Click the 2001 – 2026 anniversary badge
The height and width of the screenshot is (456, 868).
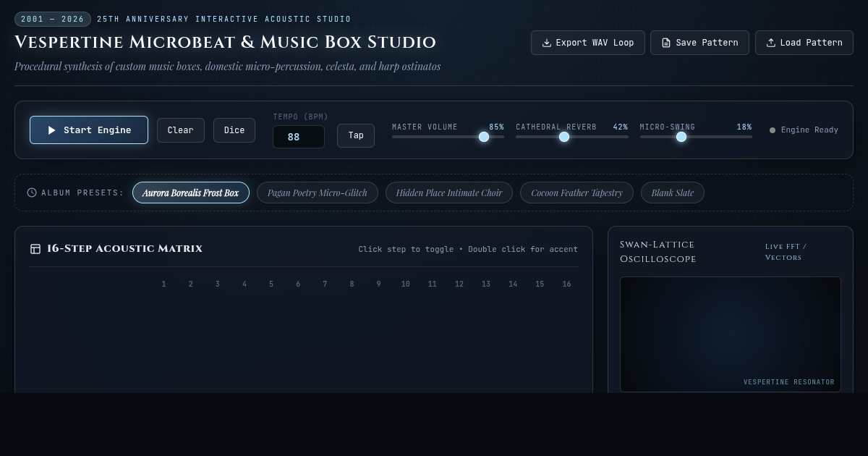click(x=53, y=19)
